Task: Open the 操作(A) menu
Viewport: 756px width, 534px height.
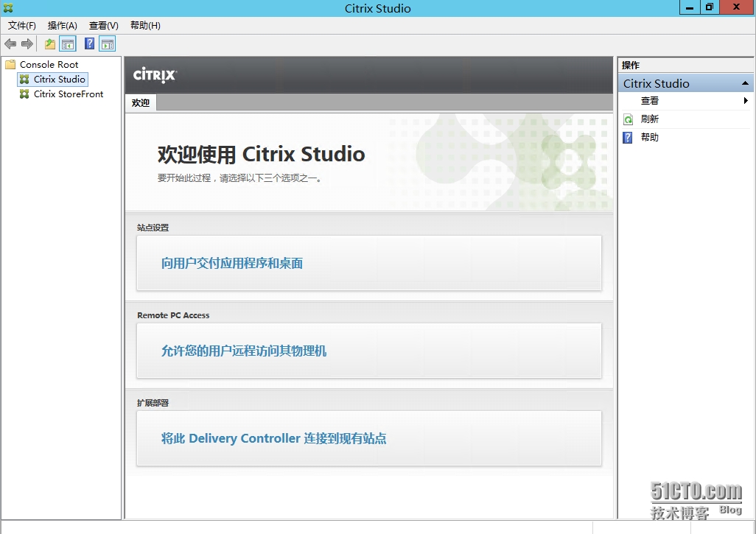Action: tap(62, 26)
